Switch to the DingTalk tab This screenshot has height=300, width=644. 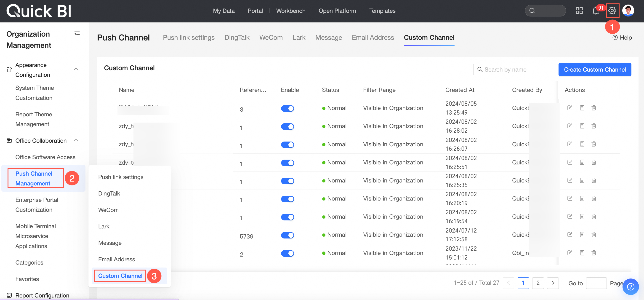pos(237,38)
